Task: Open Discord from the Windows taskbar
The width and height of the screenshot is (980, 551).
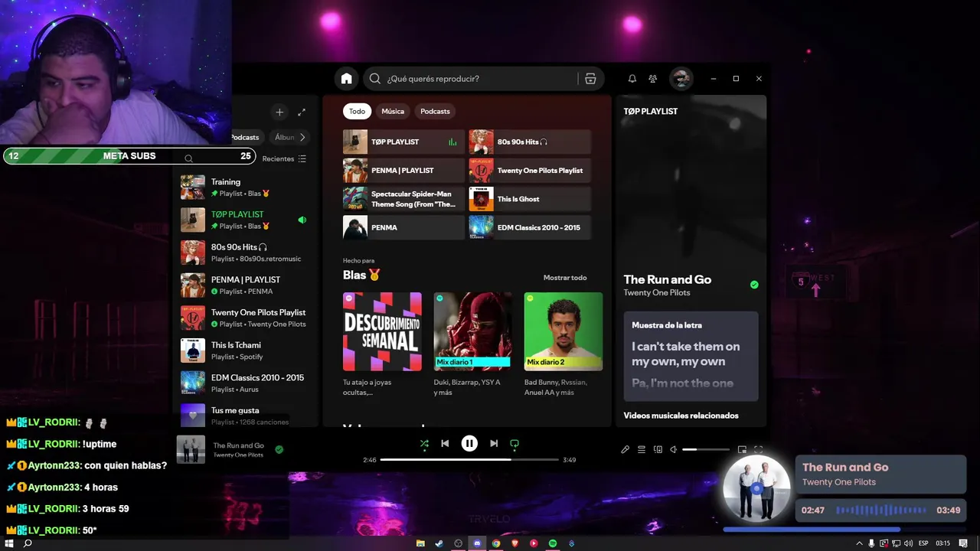Action: (477, 543)
